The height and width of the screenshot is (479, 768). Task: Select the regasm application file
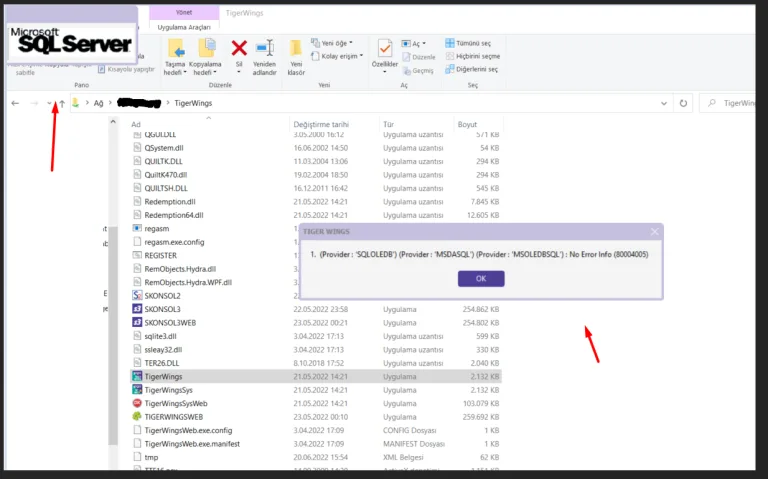[156, 229]
